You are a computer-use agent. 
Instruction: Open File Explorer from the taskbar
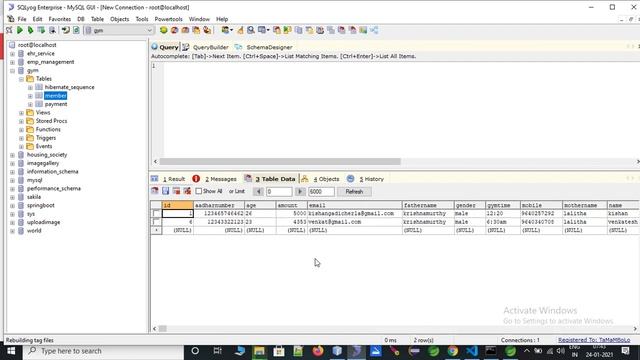tap(259, 351)
